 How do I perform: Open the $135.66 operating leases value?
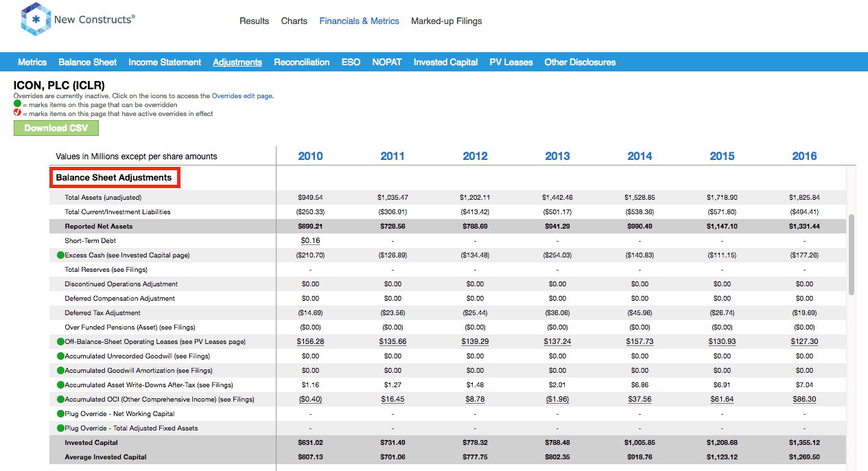tap(392, 341)
